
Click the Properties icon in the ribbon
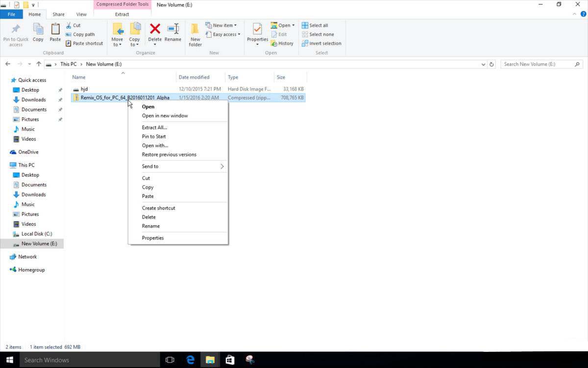257,29
